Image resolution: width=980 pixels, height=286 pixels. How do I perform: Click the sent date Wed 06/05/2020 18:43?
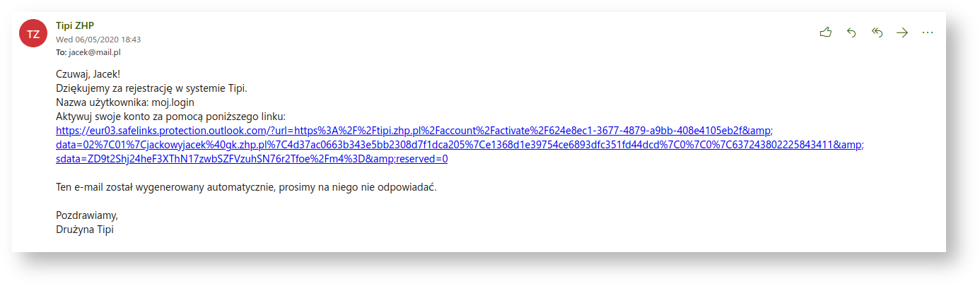[x=98, y=40]
